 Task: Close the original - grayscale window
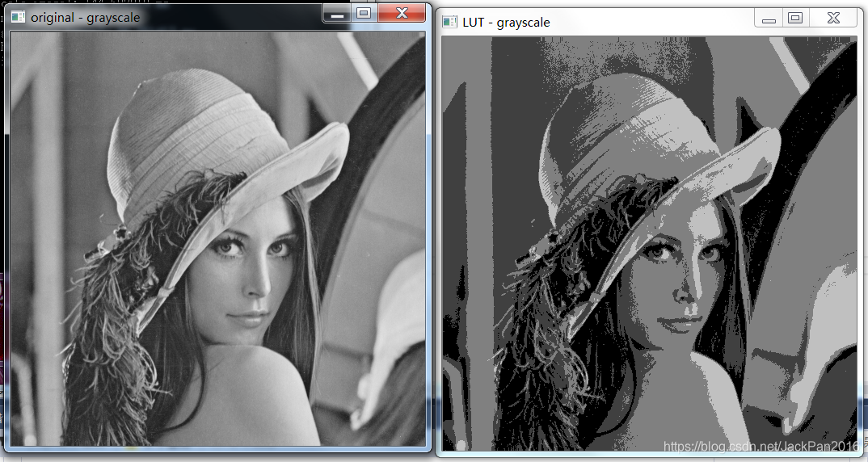402,14
